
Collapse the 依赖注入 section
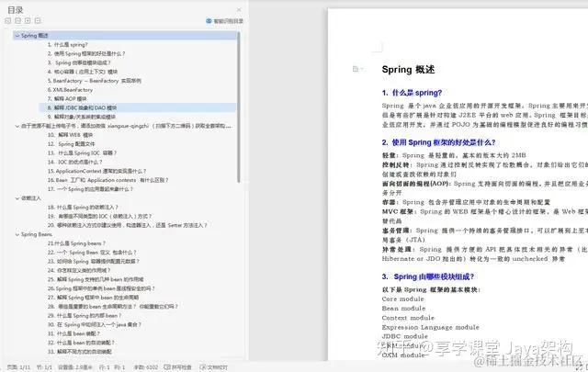pos(17,198)
